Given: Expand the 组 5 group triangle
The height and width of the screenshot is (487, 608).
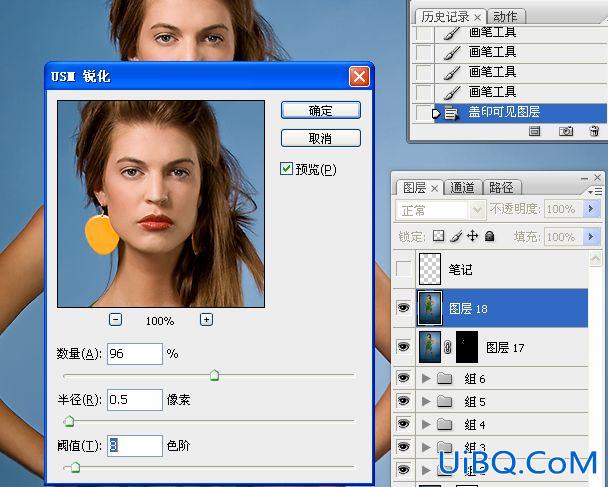Looking at the screenshot, I should (426, 401).
